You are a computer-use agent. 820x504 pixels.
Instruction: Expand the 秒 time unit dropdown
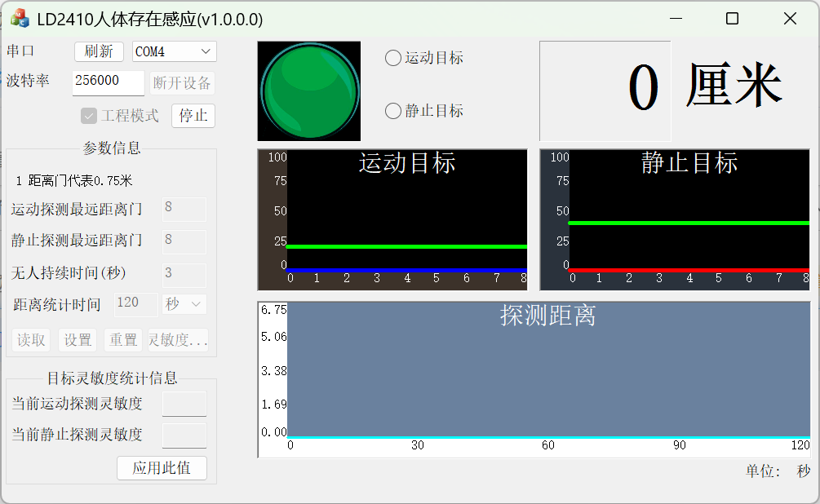(x=184, y=304)
